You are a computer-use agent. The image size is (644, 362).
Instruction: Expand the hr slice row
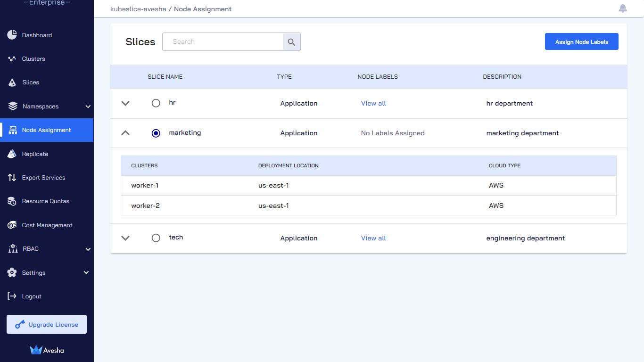coord(125,103)
